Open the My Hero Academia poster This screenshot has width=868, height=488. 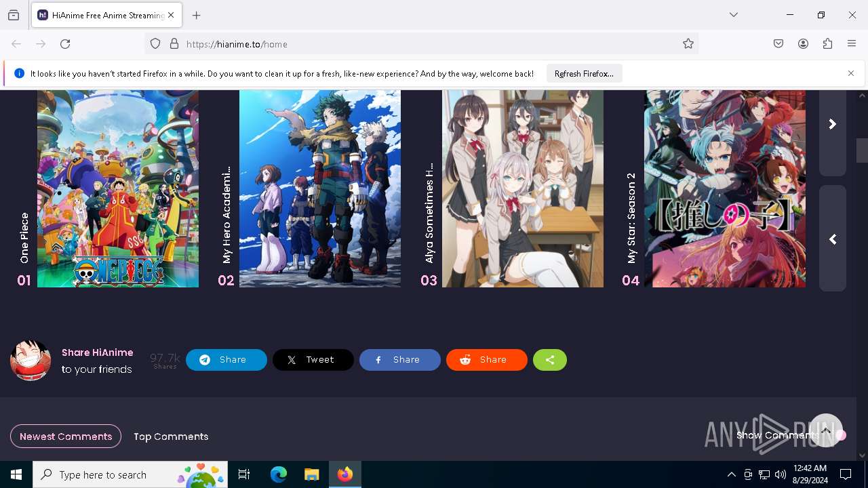pos(320,188)
